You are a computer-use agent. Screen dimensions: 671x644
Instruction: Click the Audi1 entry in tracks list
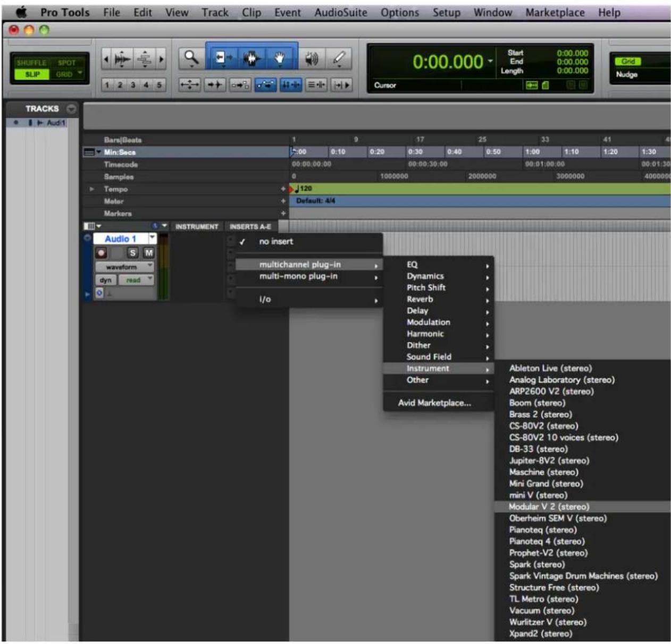pos(56,123)
